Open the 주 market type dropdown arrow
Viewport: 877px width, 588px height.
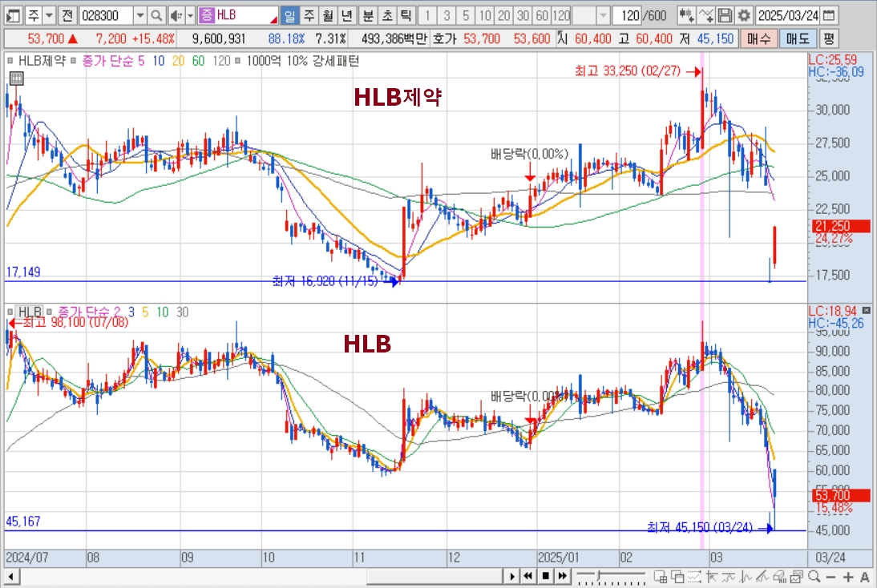point(49,16)
